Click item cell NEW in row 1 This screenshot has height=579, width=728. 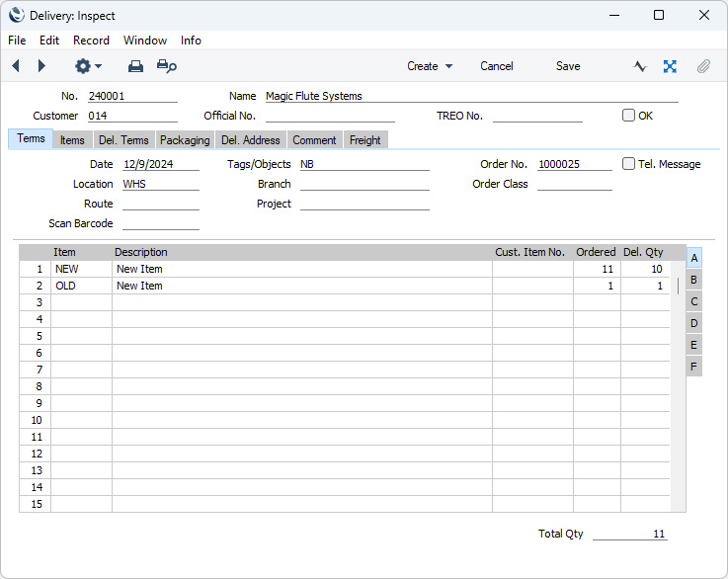coord(81,269)
